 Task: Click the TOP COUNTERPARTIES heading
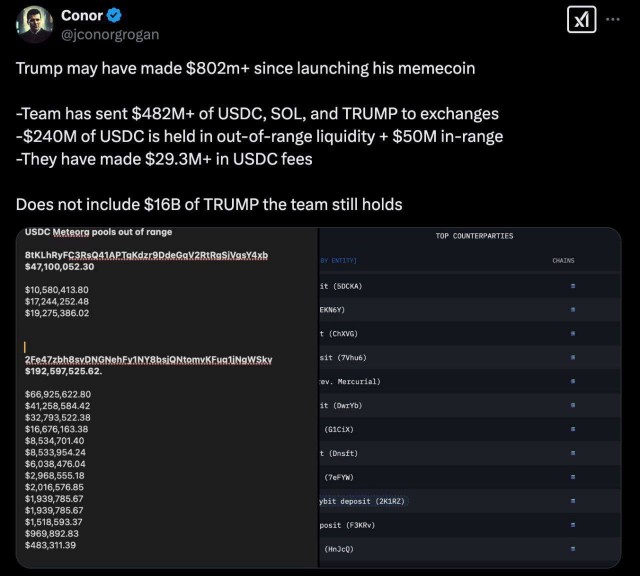point(474,236)
